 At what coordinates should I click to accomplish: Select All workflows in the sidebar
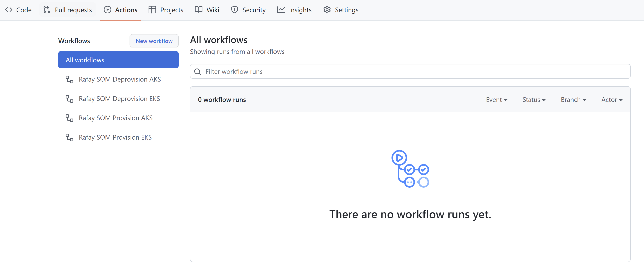pos(118,60)
